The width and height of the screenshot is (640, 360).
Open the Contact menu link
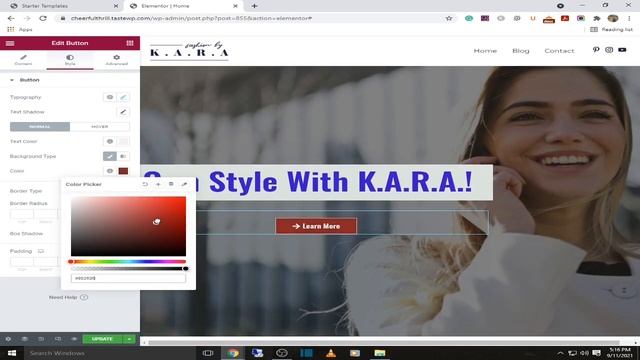pos(559,51)
